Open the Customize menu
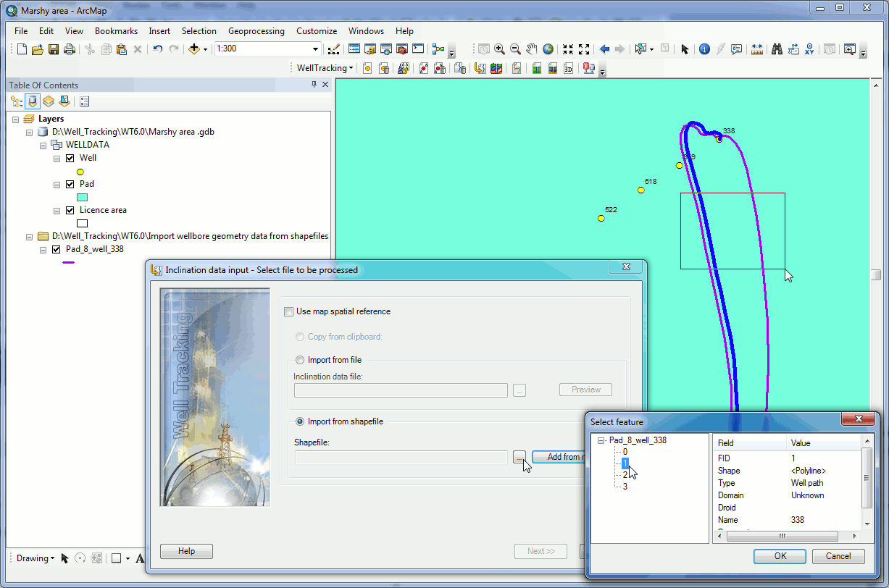 point(317,31)
